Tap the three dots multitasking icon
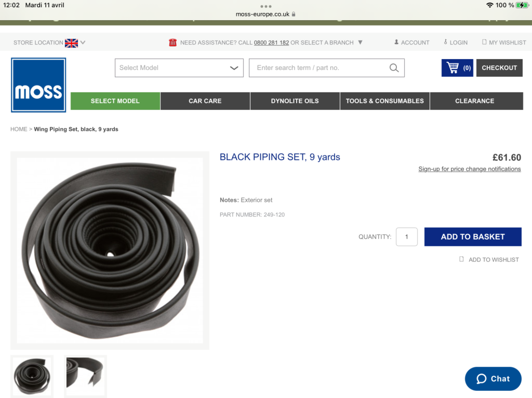This screenshot has width=532, height=398. pyautogui.click(x=265, y=6)
